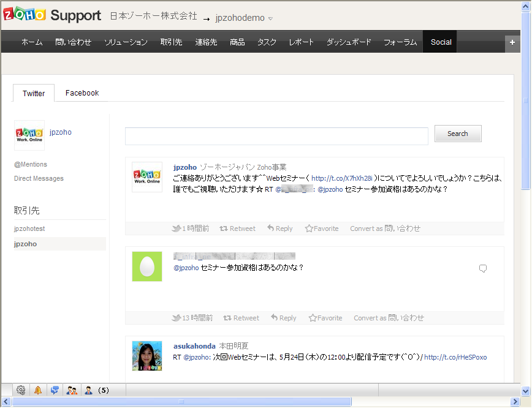Click the 日本ゾーホー株式会社 company name

click(153, 16)
